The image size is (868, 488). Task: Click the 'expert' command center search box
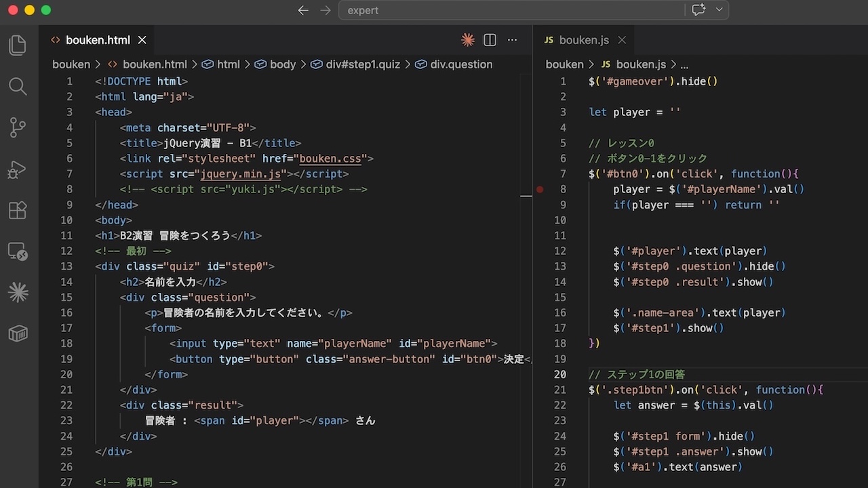tap(512, 10)
